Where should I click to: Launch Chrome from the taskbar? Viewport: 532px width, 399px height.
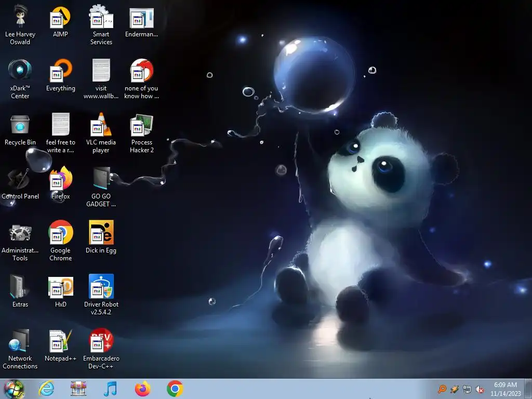point(175,389)
